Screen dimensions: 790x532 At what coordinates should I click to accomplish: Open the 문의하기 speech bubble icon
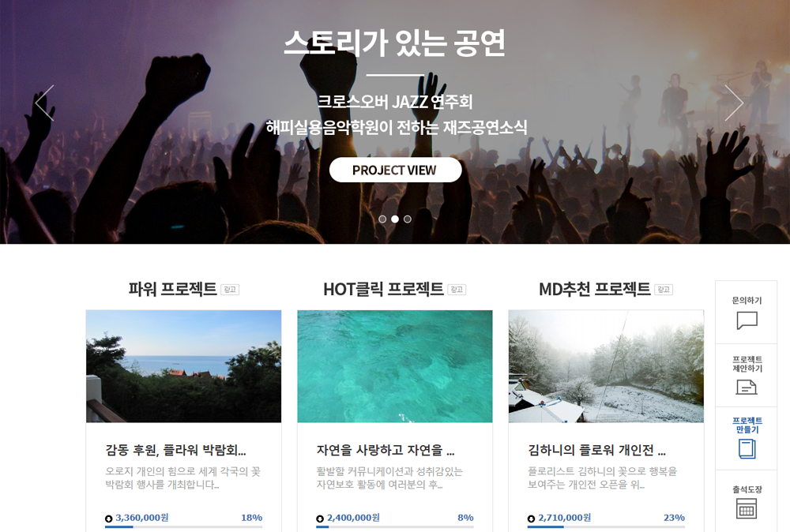click(747, 320)
